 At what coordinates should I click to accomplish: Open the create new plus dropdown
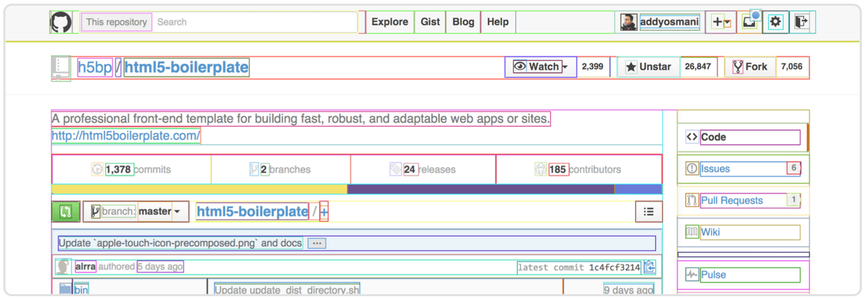[720, 22]
